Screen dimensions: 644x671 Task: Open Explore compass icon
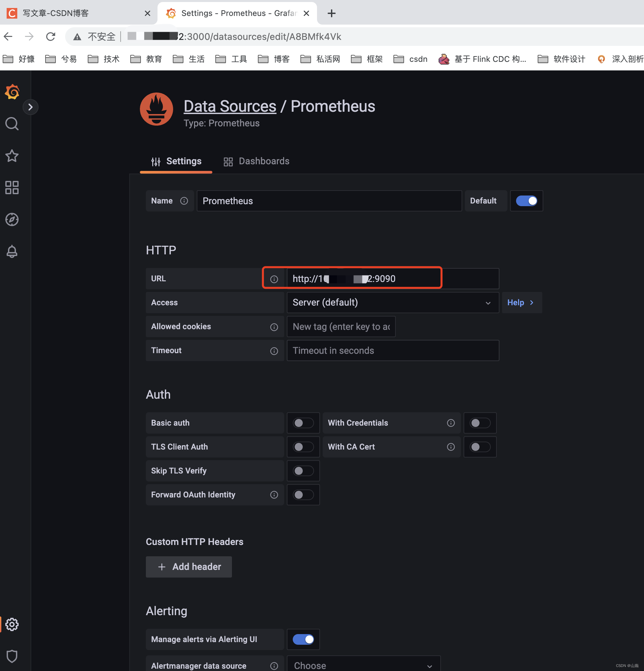point(12,219)
